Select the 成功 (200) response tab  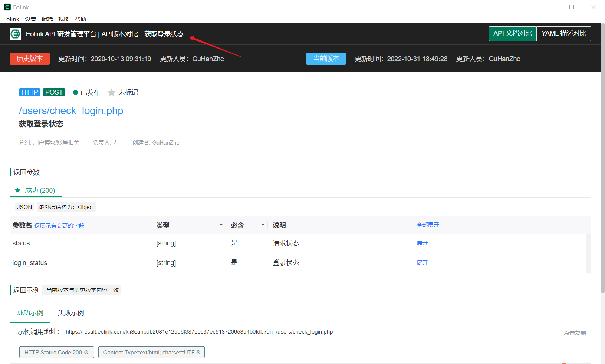36,191
